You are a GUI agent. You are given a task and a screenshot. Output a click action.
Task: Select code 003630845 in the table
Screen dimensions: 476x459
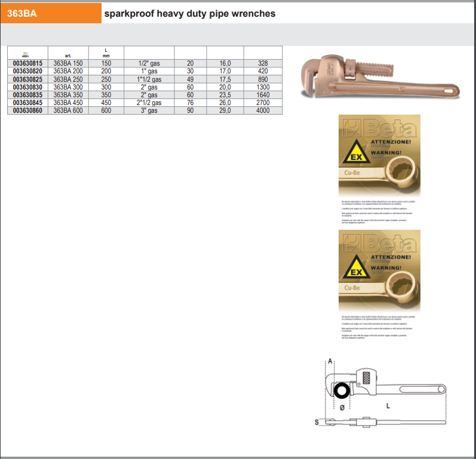click(27, 103)
